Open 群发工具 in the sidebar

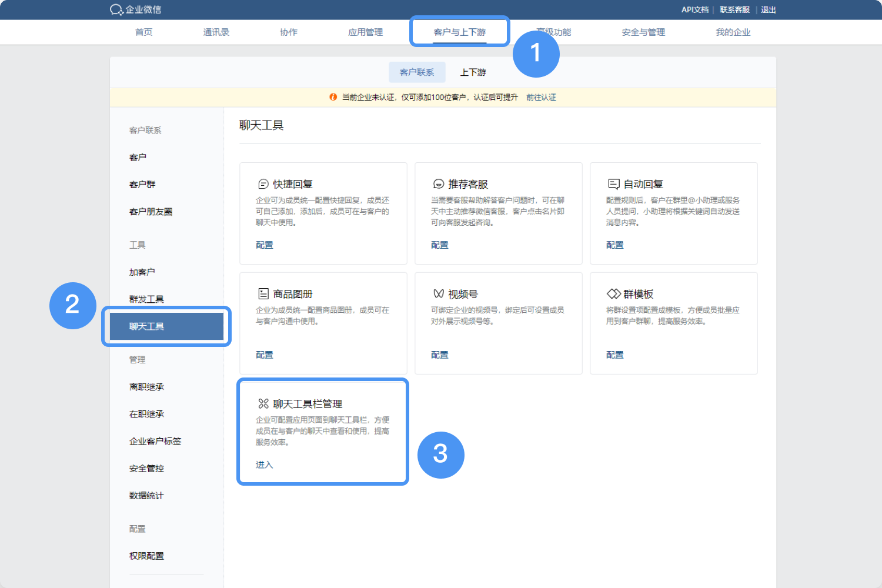click(x=146, y=299)
